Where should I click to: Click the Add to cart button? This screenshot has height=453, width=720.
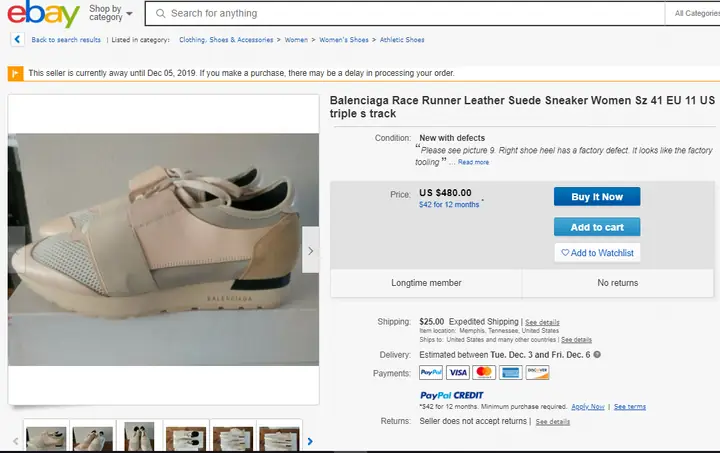(x=597, y=227)
